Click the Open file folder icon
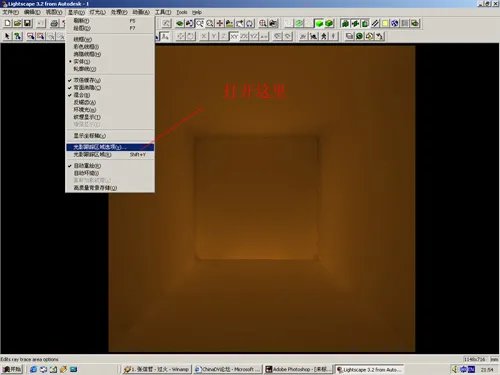Screen dimensions: 500x375 17,23
